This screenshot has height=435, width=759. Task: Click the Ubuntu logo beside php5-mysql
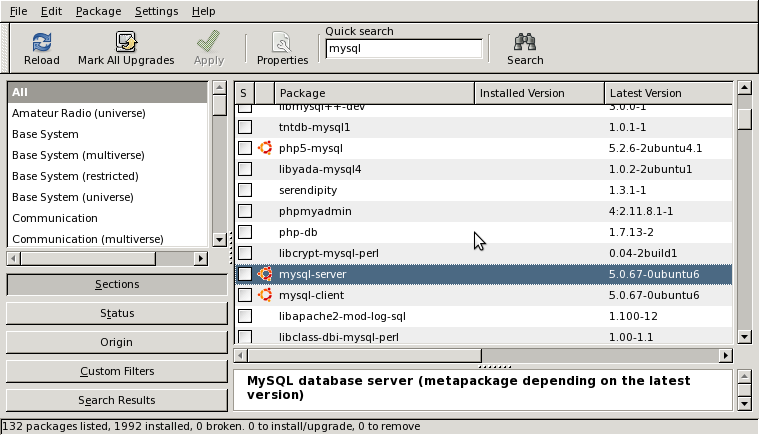(265, 148)
